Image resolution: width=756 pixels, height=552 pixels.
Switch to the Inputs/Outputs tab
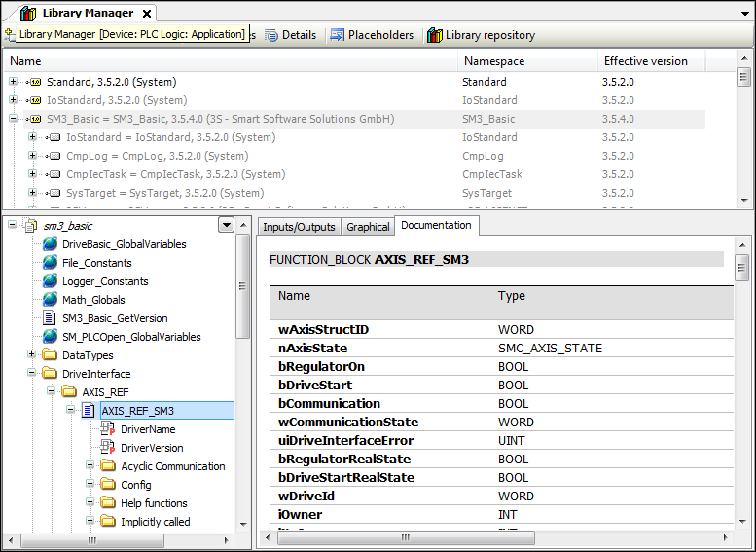pos(299,227)
